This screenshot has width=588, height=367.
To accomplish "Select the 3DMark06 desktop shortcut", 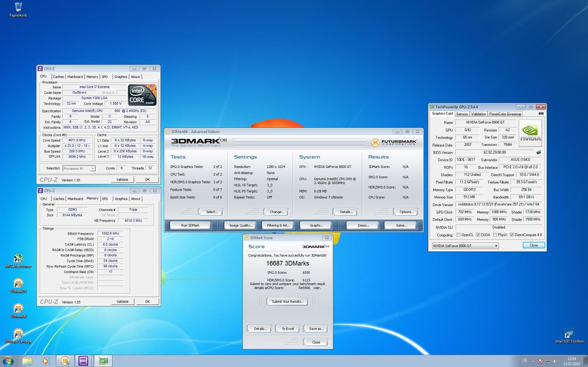I will [18, 311].
